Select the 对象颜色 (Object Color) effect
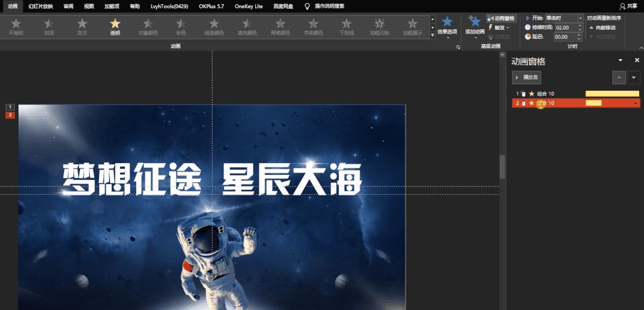The height and width of the screenshot is (310, 644). pyautogui.click(x=148, y=27)
